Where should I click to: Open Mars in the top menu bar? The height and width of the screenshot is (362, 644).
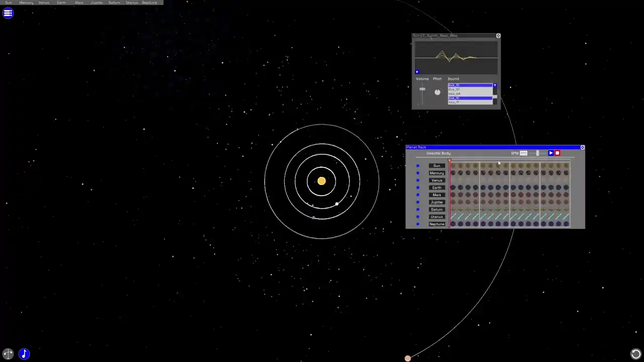click(x=79, y=3)
